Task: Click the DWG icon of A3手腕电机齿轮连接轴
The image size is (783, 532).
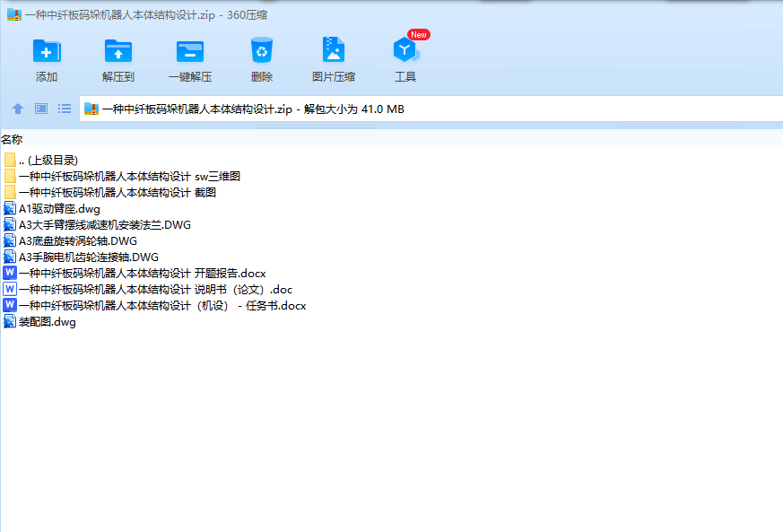Action: (10, 257)
